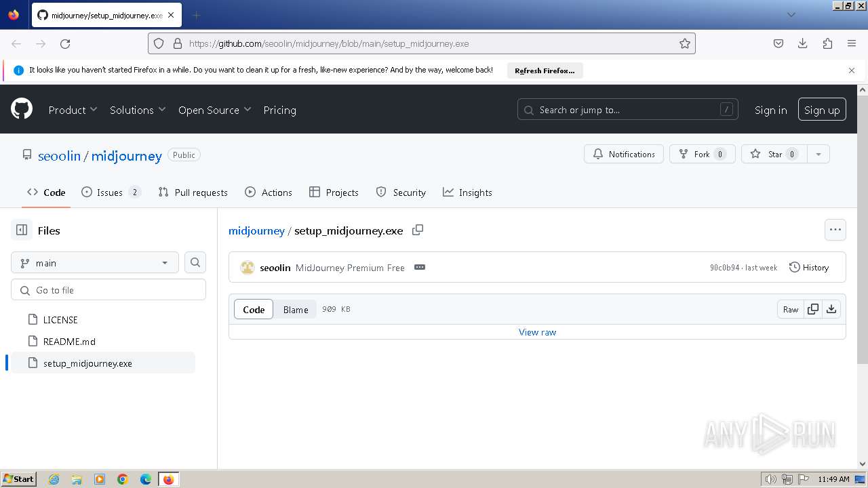
Task: Open the Insights tab
Action: (467, 192)
